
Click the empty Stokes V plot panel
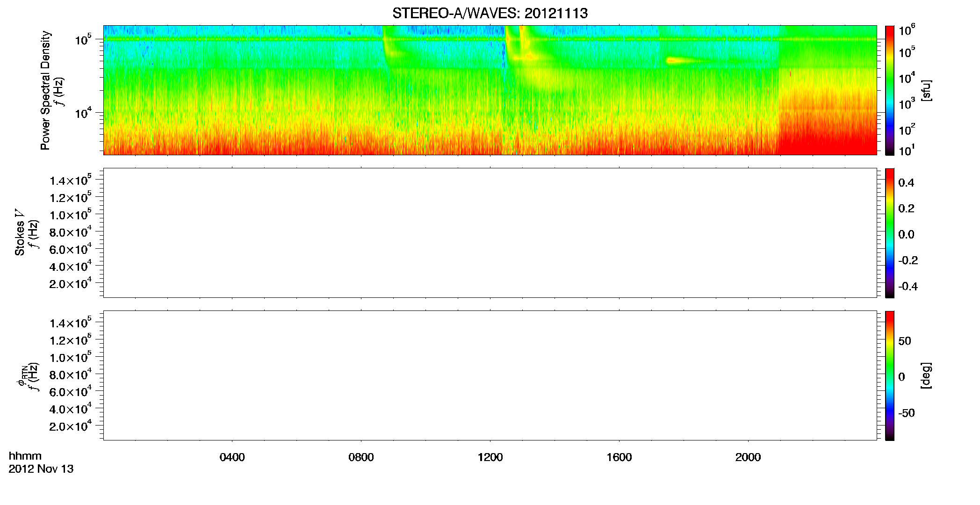pos(490,233)
